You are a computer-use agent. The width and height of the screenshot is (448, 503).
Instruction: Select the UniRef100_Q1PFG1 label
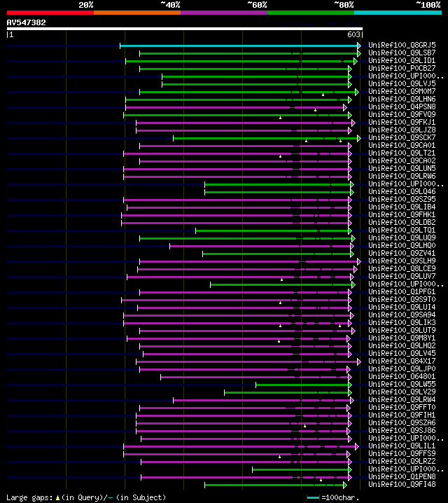point(402,291)
